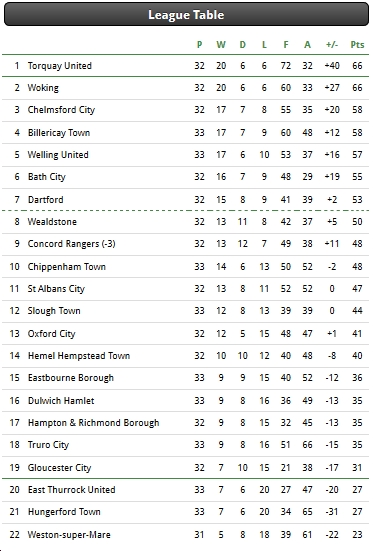
Task: Click on Bath City
Action: pos(47,176)
